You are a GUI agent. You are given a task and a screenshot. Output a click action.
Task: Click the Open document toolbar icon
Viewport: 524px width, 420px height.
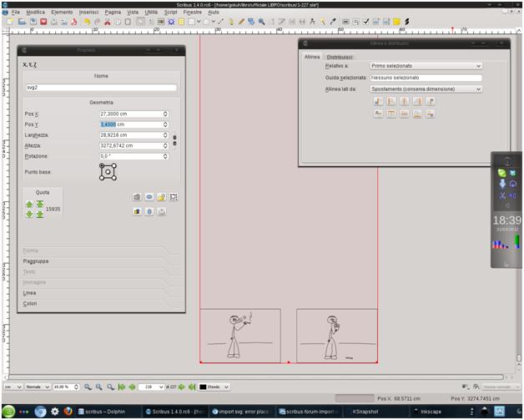22,22
